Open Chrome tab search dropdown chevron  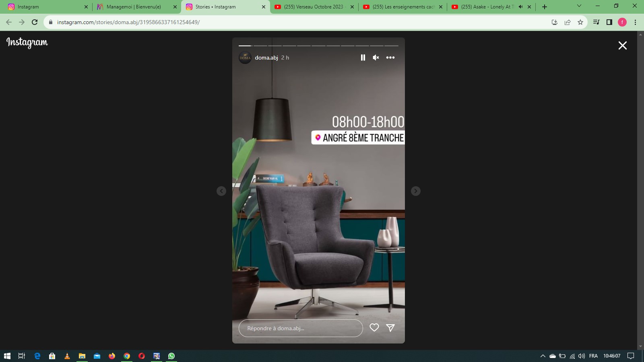click(x=579, y=6)
